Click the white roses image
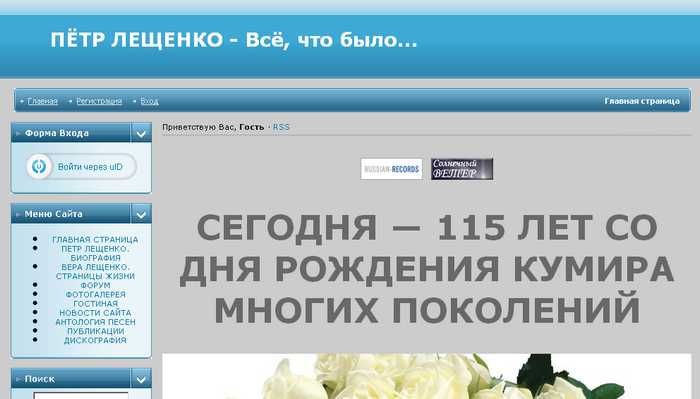This screenshot has height=399, width=700. (426, 376)
